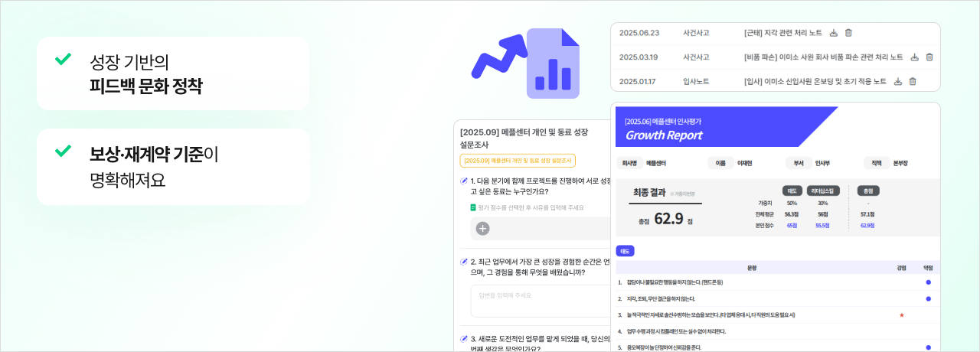
Task: Select the gray 태도 score column tag
Action: 792,191
